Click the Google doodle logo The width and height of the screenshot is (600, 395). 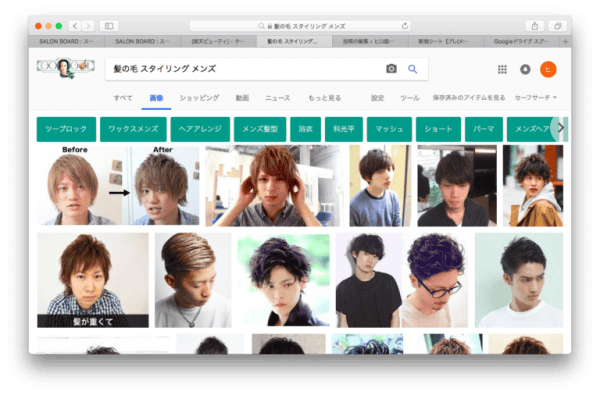point(66,68)
